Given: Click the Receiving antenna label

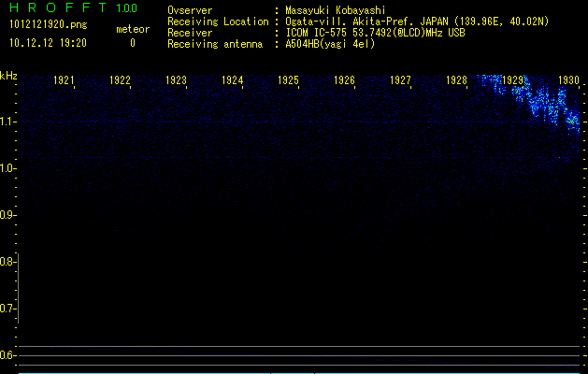Looking at the screenshot, I should click(215, 44).
